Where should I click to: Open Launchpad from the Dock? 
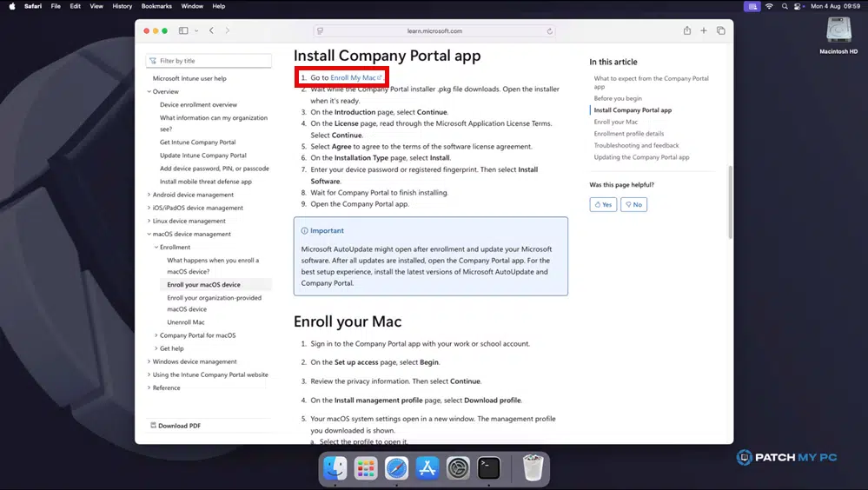point(366,468)
